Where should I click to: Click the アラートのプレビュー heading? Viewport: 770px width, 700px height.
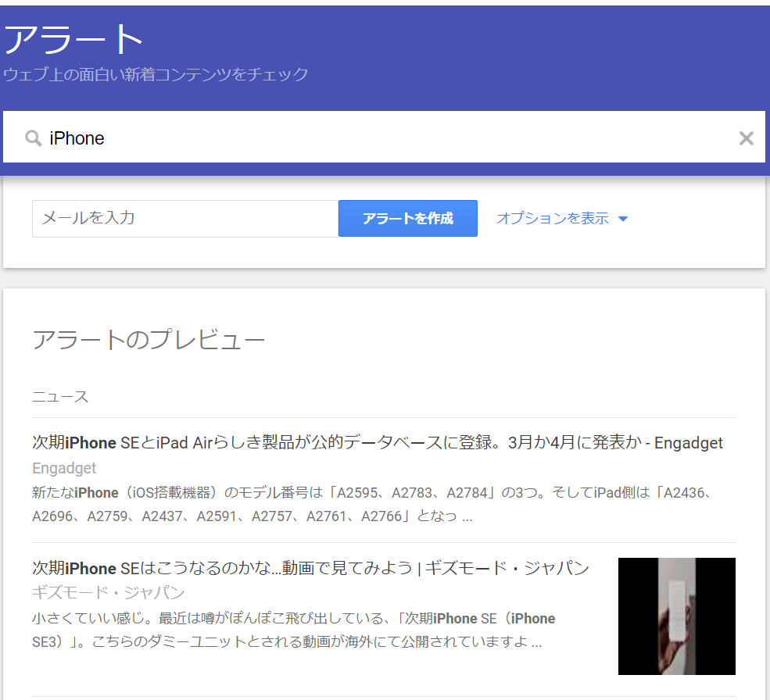coord(149,340)
